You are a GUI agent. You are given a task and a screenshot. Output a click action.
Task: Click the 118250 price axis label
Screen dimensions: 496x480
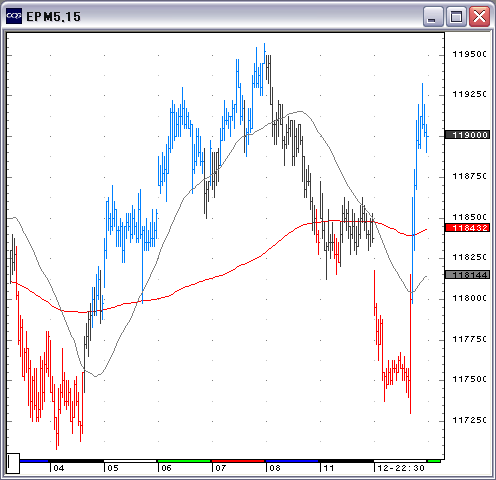(469, 257)
